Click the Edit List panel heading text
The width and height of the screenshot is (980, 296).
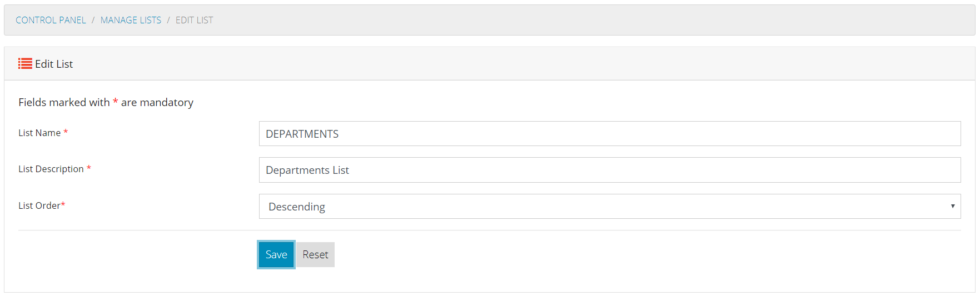[54, 64]
